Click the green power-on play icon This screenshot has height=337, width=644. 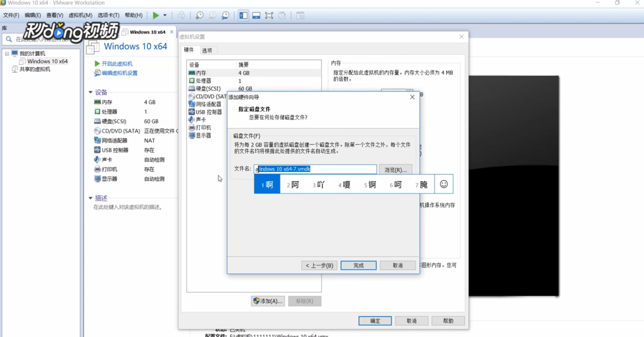click(156, 15)
